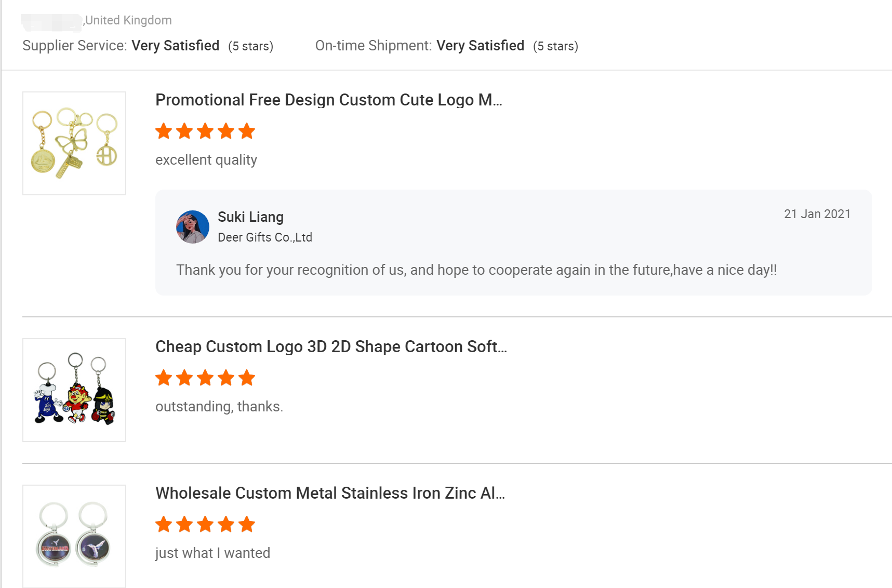Click the Suki Liang seller name
The width and height of the screenshot is (892, 588).
[250, 217]
